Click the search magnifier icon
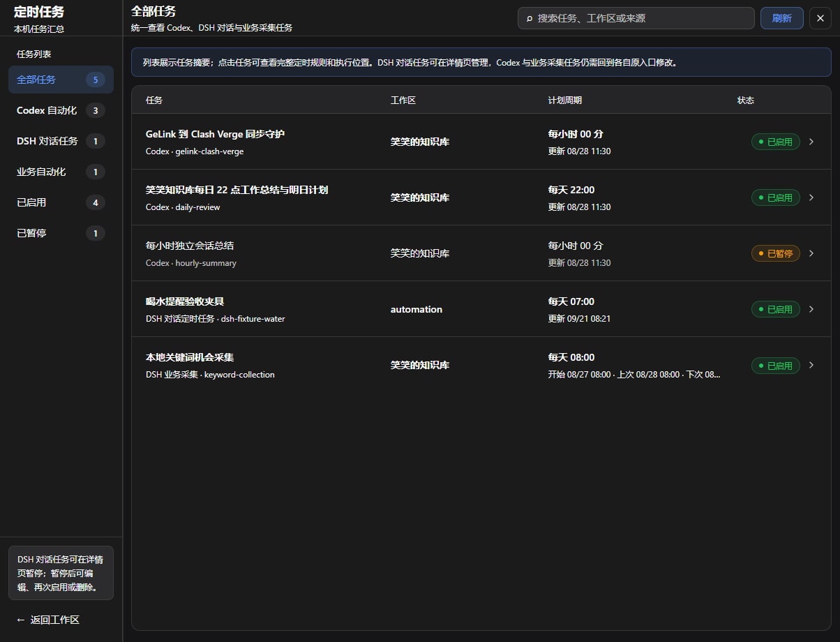The height and width of the screenshot is (642, 840). point(530,18)
